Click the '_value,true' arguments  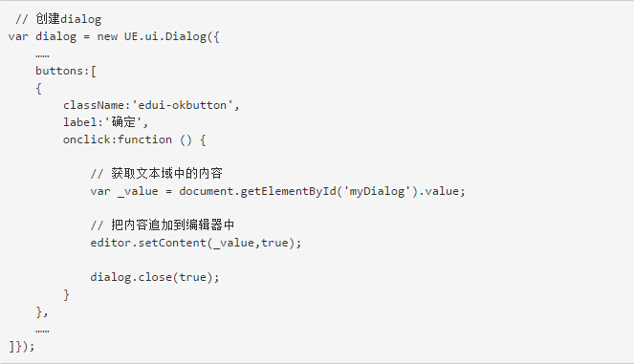coord(251,243)
